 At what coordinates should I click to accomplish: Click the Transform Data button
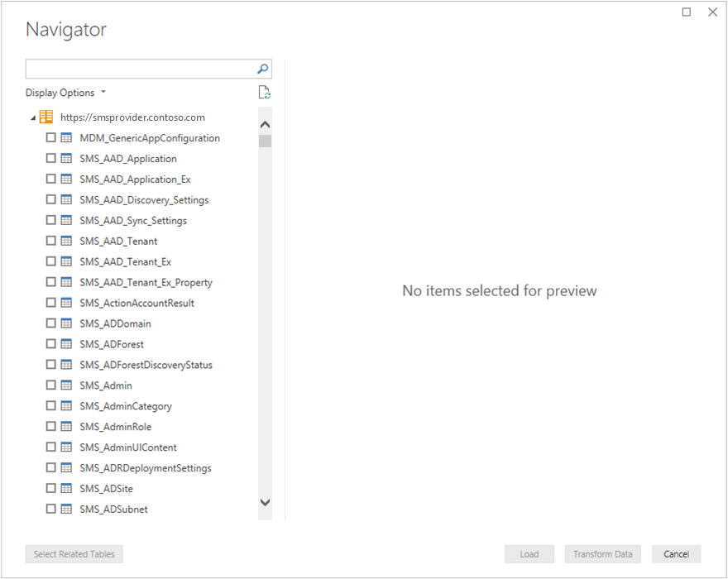click(602, 553)
